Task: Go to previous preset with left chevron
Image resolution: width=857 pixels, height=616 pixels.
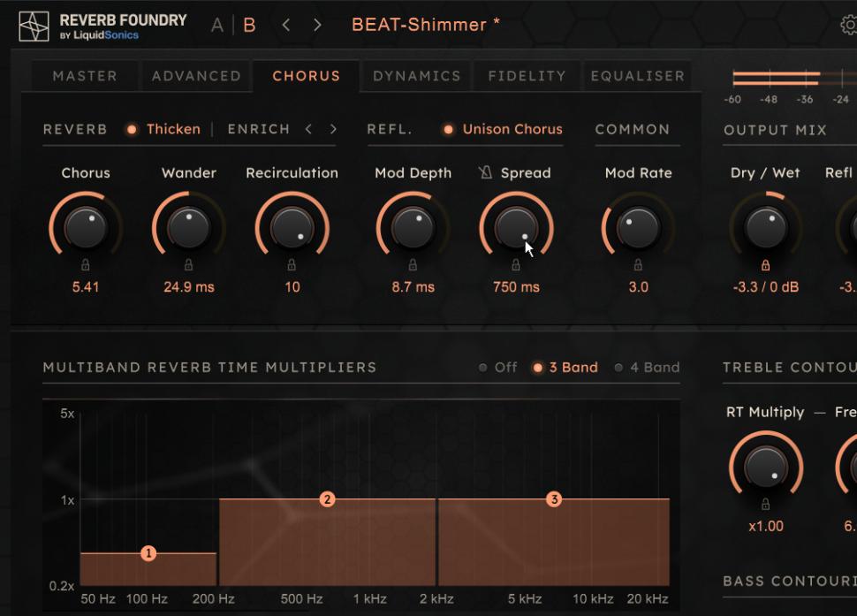Action: 286,25
